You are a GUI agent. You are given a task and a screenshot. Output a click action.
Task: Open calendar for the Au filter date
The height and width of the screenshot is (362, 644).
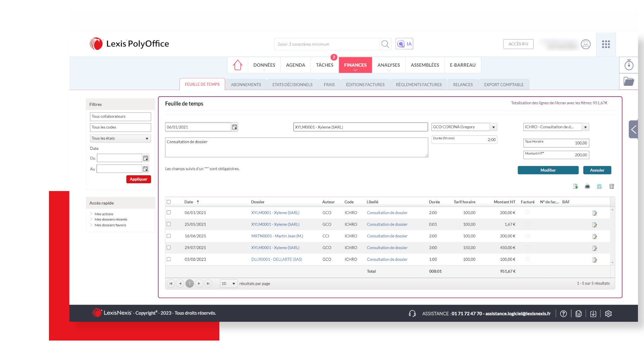coord(145,169)
